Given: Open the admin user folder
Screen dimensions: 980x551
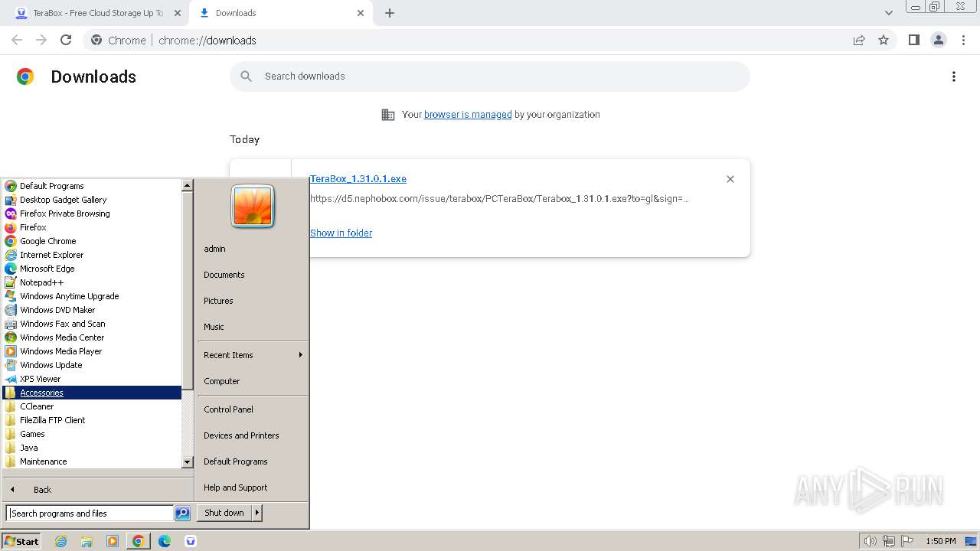Looking at the screenshot, I should click(253, 249).
